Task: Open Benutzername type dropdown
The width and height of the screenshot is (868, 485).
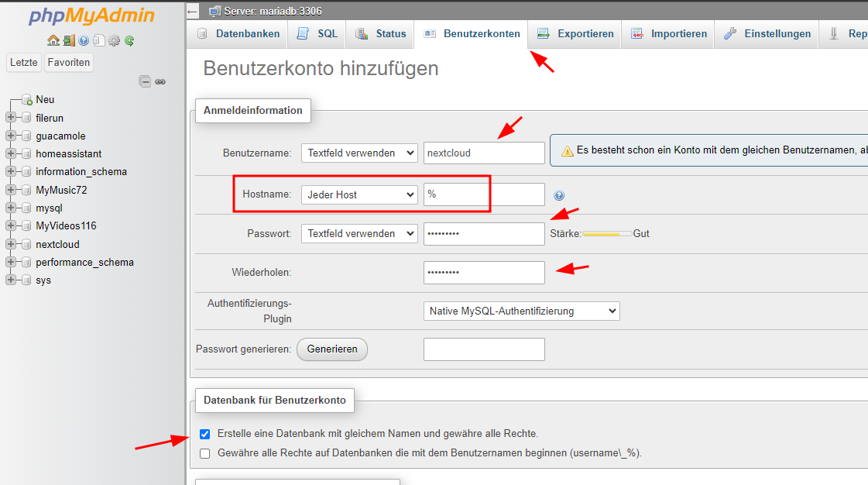Action: [x=359, y=153]
